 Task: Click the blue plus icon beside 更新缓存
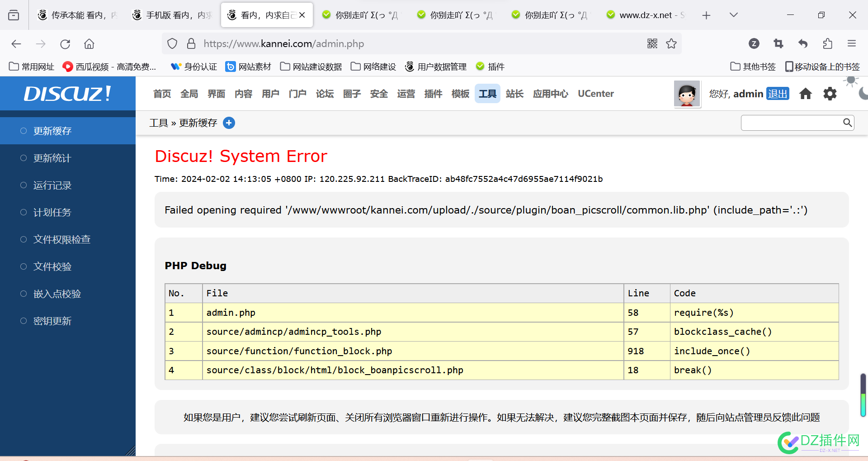click(x=229, y=123)
